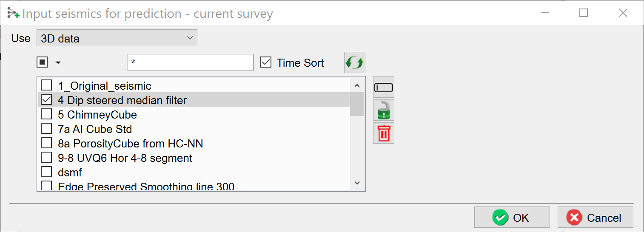Check the dsmf checkbox
The width and height of the screenshot is (644, 232).
pyautogui.click(x=46, y=173)
